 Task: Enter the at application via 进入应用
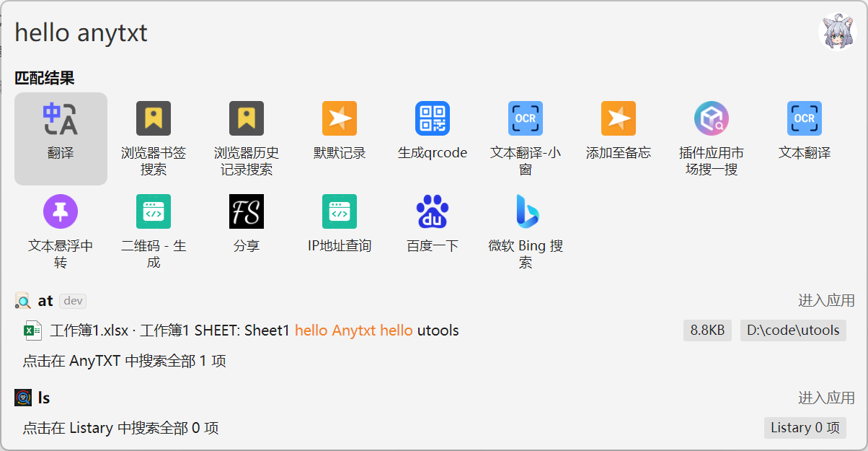pyautogui.click(x=826, y=301)
